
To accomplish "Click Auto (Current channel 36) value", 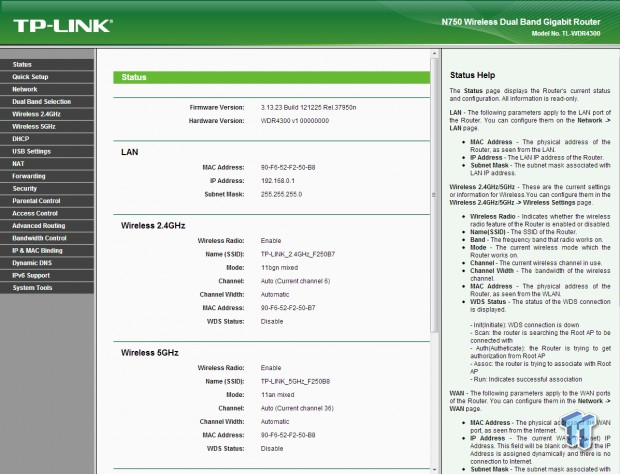I will coord(297,408).
